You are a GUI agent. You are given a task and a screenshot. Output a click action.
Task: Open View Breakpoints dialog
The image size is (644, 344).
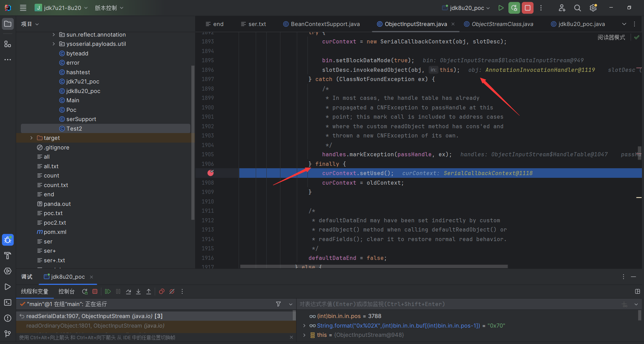point(162,291)
